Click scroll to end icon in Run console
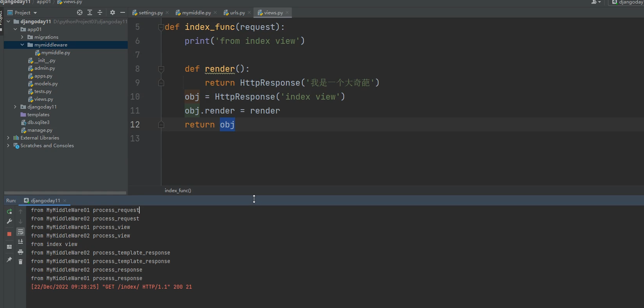 click(21, 242)
